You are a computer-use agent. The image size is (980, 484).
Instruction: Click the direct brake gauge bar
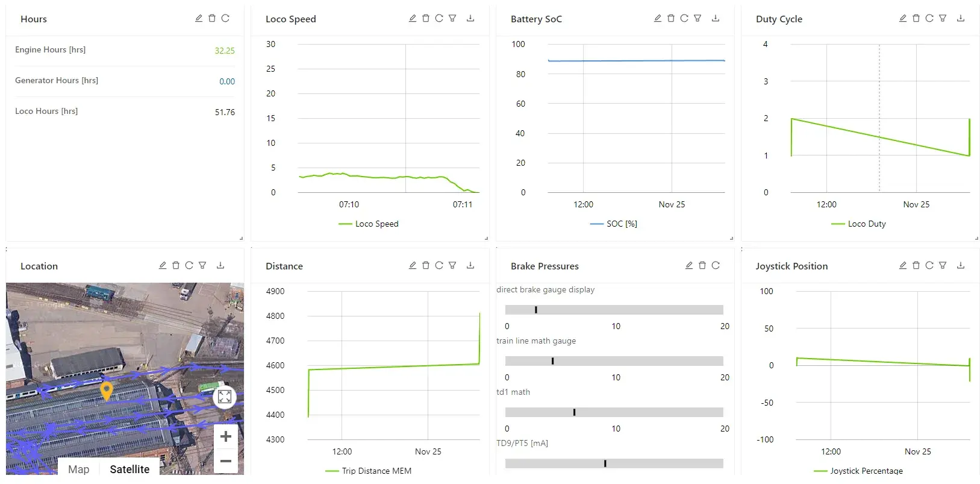coord(614,310)
